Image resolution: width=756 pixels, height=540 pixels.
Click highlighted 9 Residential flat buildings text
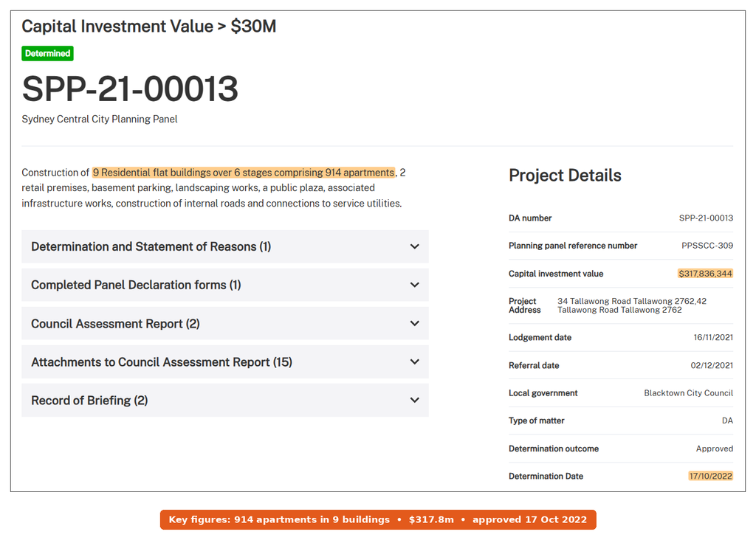point(244,173)
